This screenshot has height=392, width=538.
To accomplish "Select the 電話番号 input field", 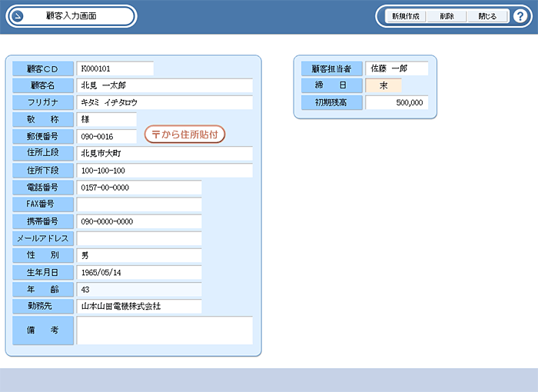I will (139, 187).
